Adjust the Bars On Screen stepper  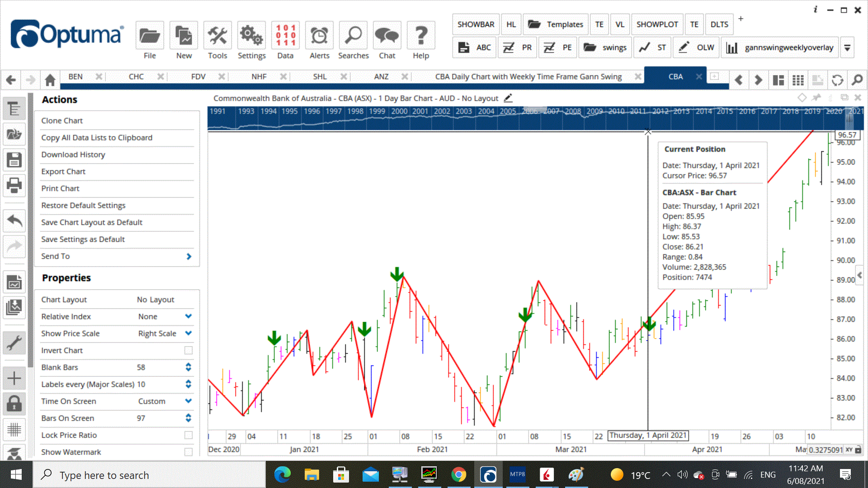(x=188, y=418)
